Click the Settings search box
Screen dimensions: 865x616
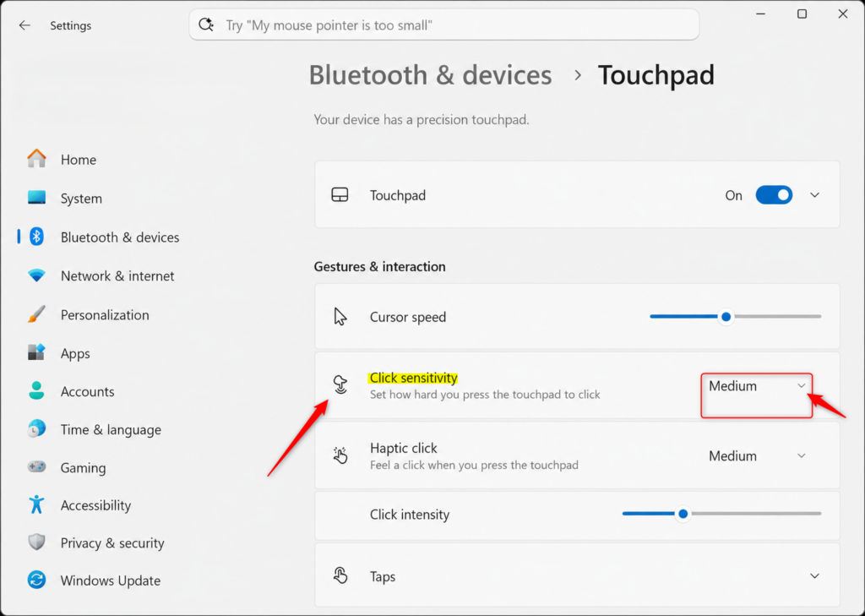pos(444,25)
